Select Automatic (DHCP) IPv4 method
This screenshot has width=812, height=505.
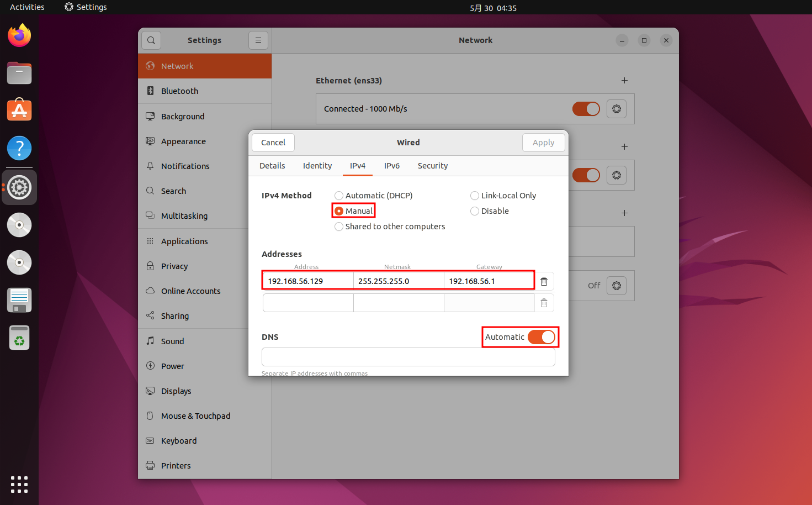tap(339, 196)
